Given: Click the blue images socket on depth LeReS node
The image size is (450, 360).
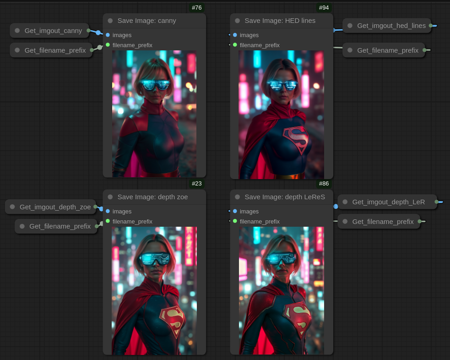Looking at the screenshot, I should [235, 211].
